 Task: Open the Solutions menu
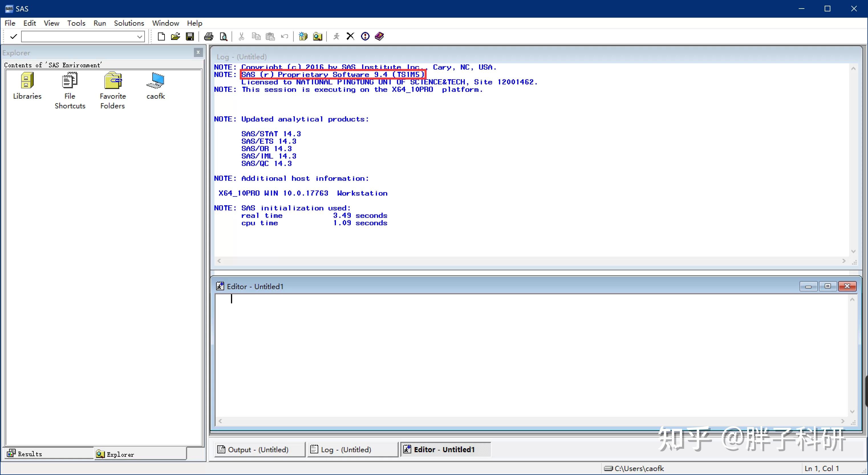[129, 23]
